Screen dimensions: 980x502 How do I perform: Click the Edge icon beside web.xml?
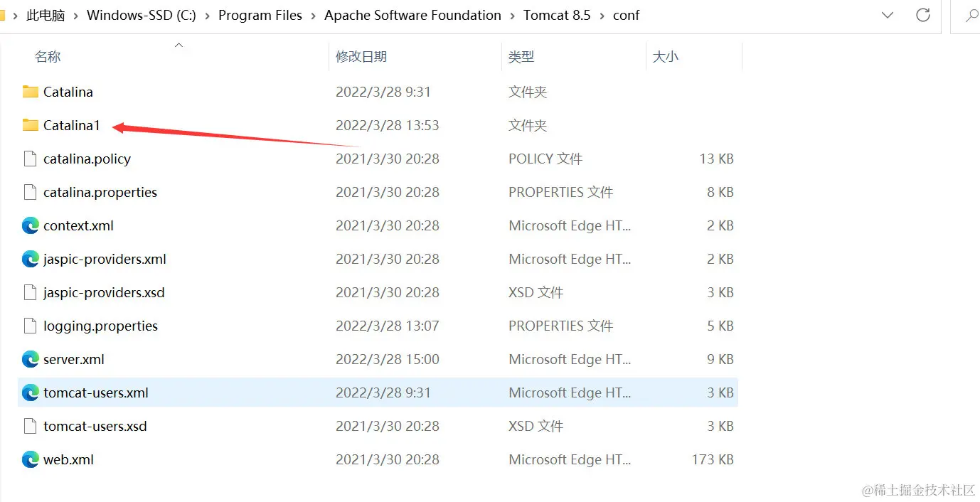click(30, 459)
